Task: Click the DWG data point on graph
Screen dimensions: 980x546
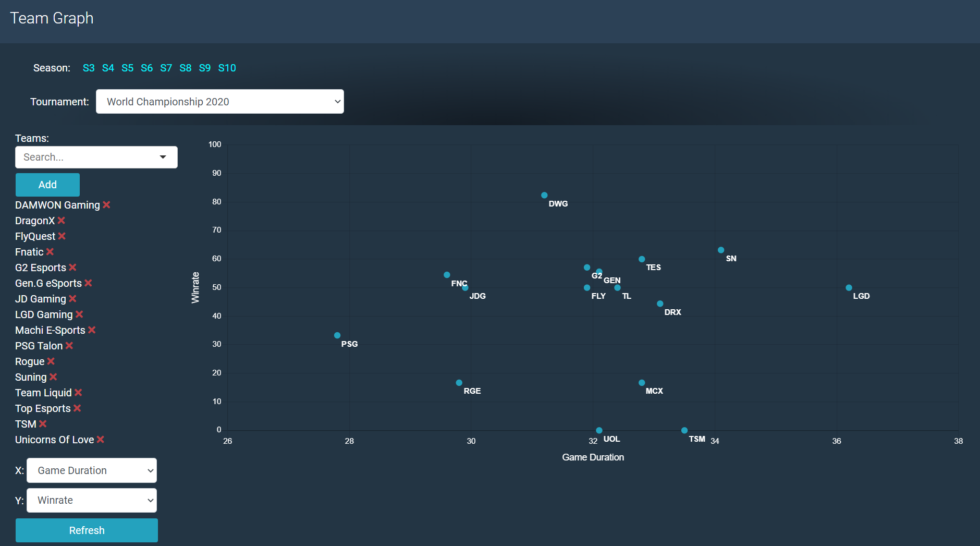Action: point(544,195)
